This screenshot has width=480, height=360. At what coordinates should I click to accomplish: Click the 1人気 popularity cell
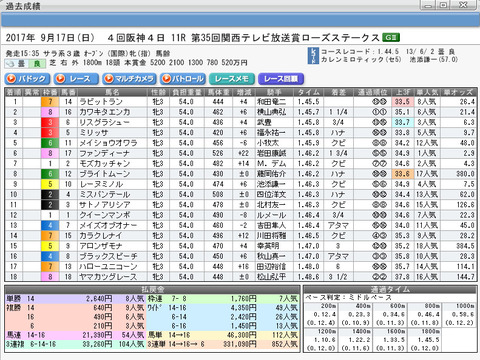(x=427, y=153)
